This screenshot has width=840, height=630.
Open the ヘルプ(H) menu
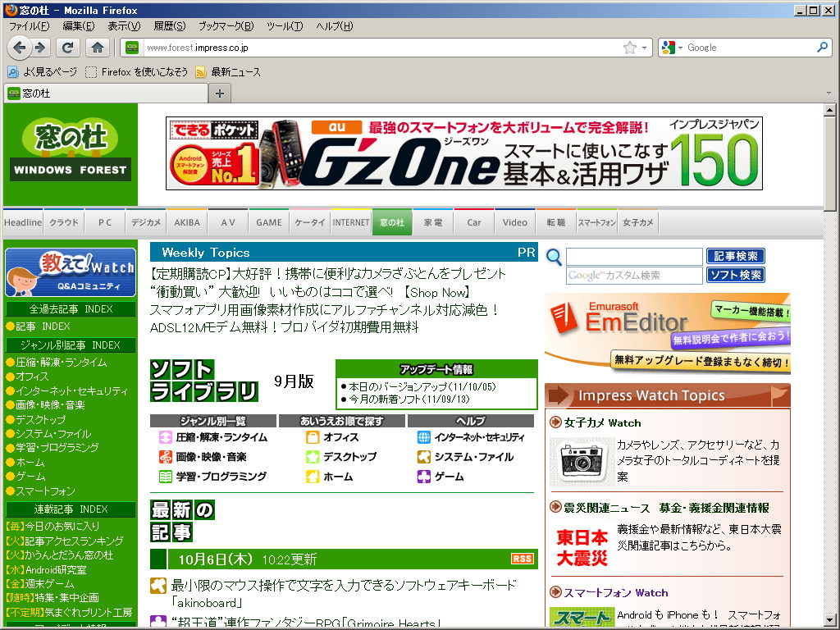pyautogui.click(x=335, y=25)
